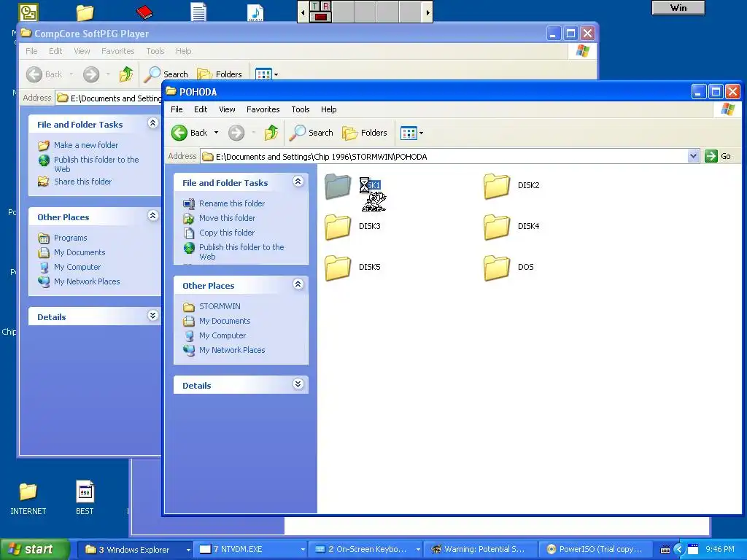Click Copy this folder link
This screenshot has height=560, width=747.
tap(227, 233)
